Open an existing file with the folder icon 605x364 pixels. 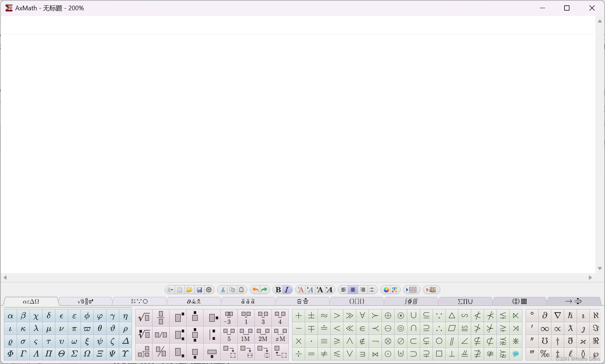pos(189,290)
